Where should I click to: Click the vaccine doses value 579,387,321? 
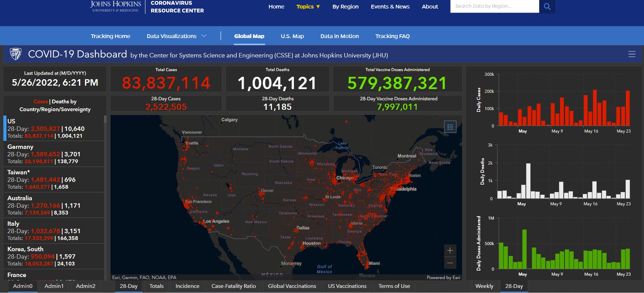tap(397, 83)
